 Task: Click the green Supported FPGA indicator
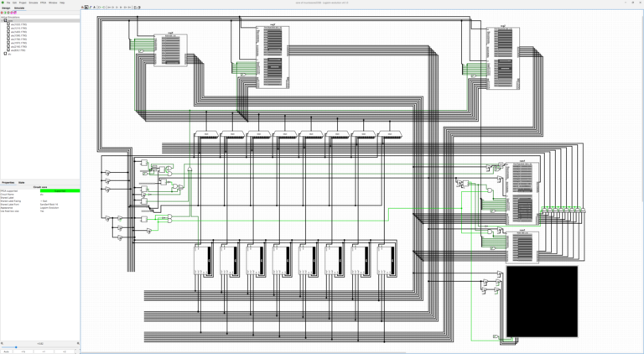tap(60, 191)
